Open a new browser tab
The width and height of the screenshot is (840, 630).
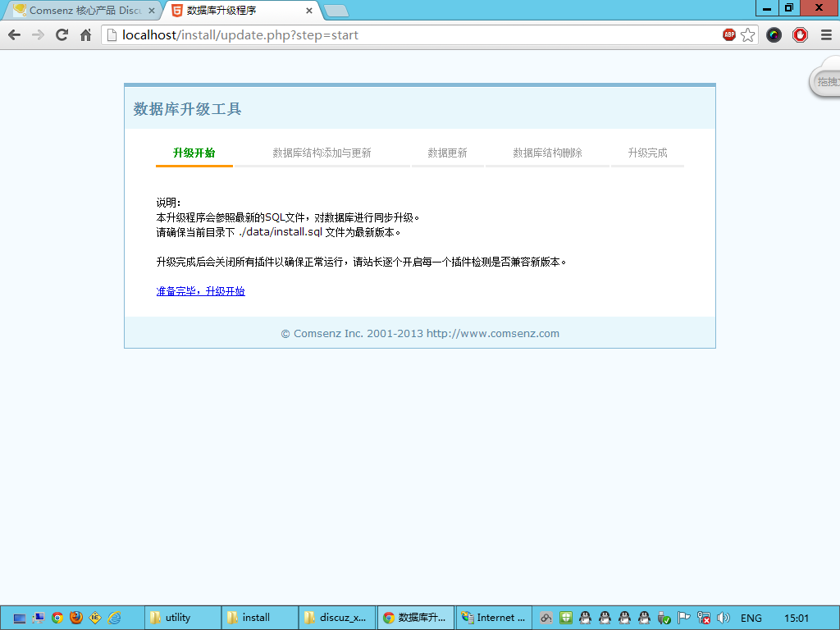(x=336, y=11)
